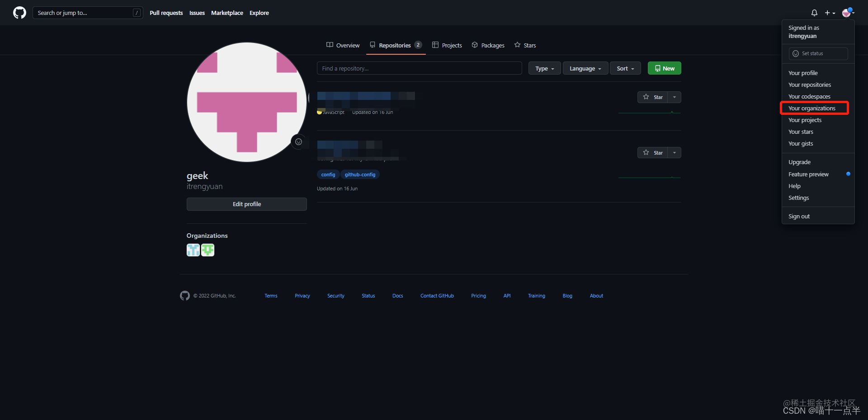Select Your codespaces menu item

[818, 96]
